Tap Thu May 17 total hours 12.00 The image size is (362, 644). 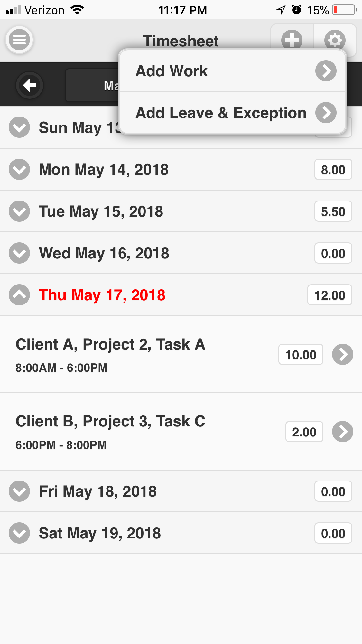tap(330, 295)
